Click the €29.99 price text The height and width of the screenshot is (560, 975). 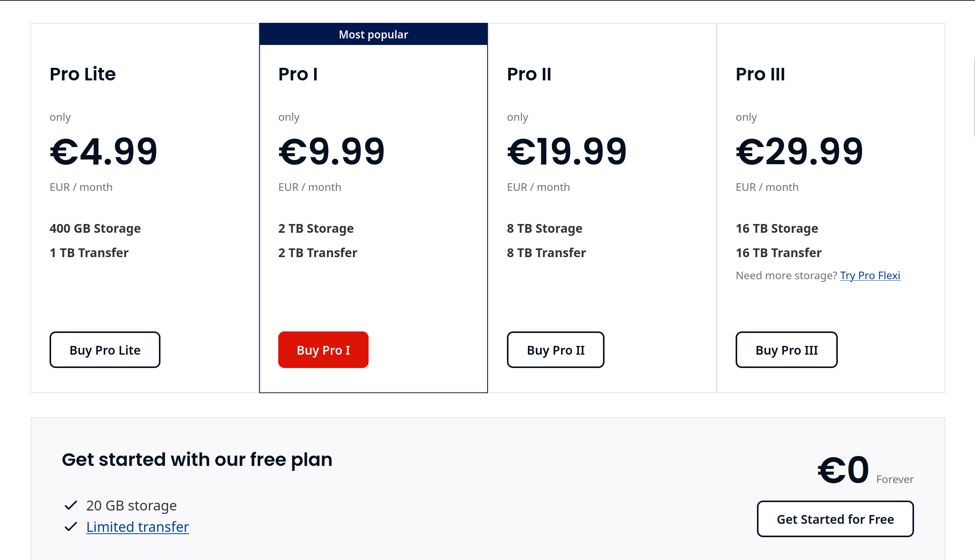799,151
